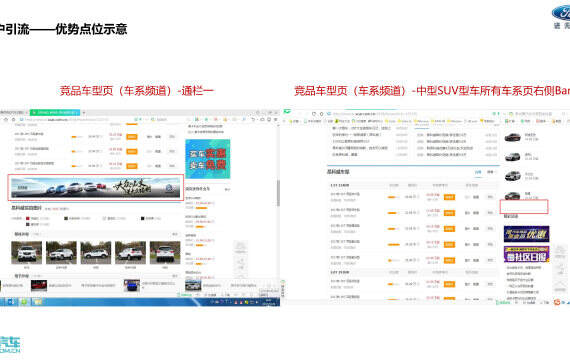
Task: Open the second exterior photo, front-quarter view
Action: click(x=61, y=252)
